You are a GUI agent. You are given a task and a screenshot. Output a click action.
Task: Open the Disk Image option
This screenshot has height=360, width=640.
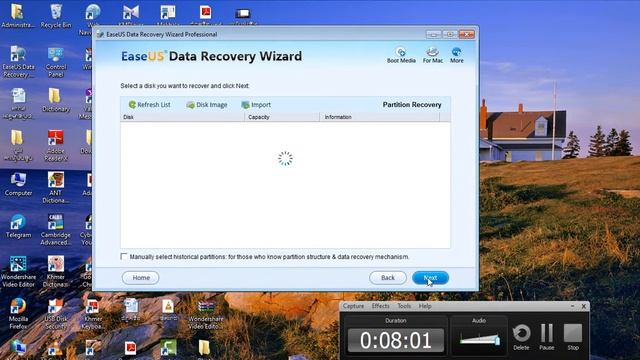tap(207, 105)
